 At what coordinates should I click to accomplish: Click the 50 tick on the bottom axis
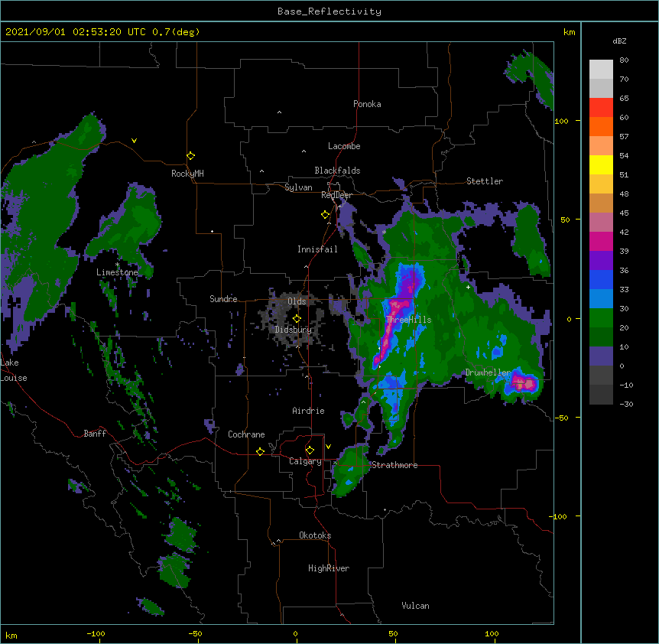pos(393,633)
